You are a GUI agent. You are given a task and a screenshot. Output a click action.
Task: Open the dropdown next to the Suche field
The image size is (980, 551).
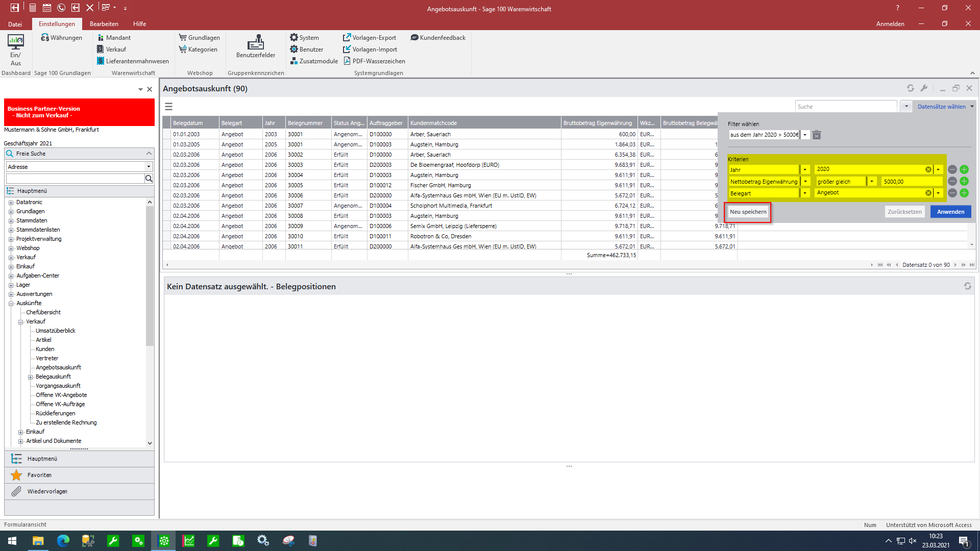point(906,107)
